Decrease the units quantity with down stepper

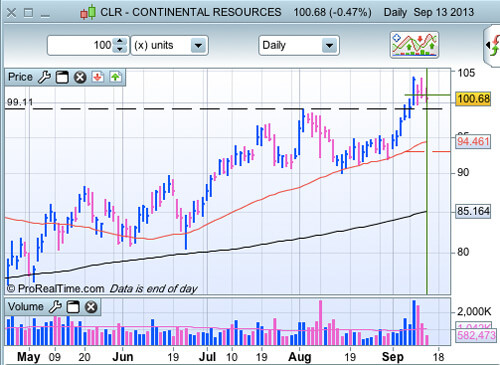point(120,49)
